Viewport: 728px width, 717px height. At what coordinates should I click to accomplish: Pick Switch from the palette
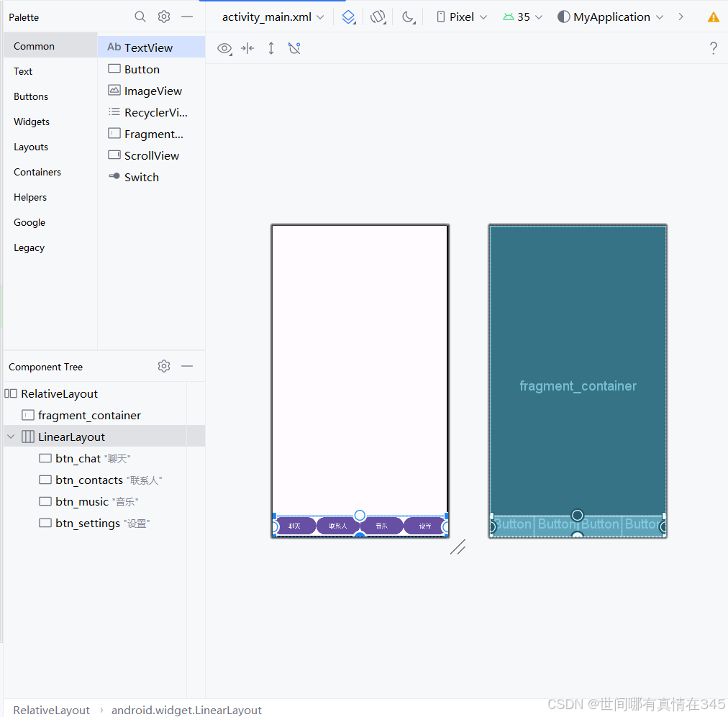151,178
